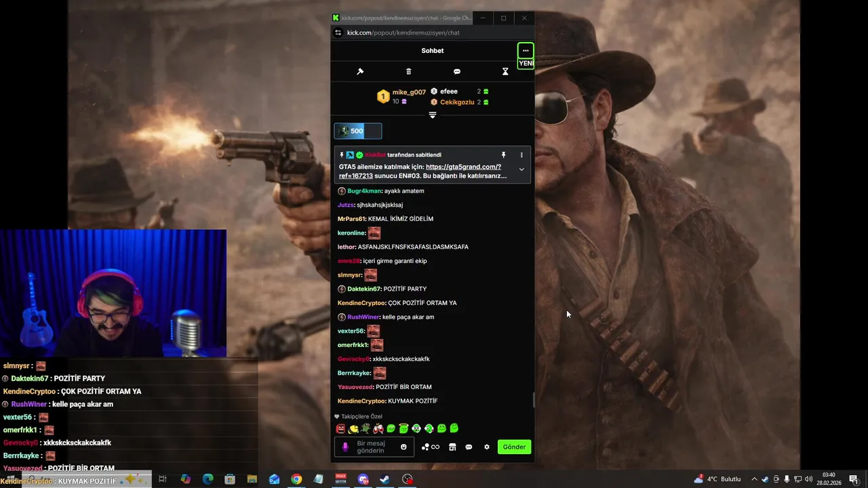Open Microsoft Edge from the taskbar

pos(208,479)
